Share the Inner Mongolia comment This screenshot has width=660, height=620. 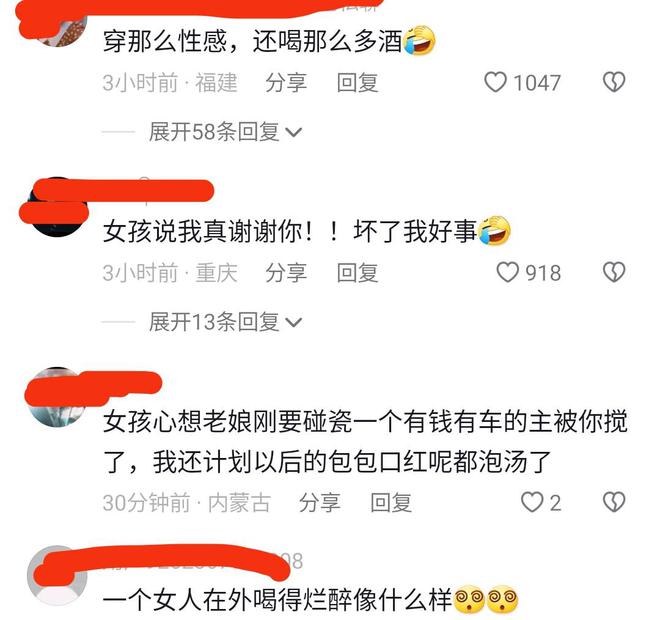click(319, 503)
